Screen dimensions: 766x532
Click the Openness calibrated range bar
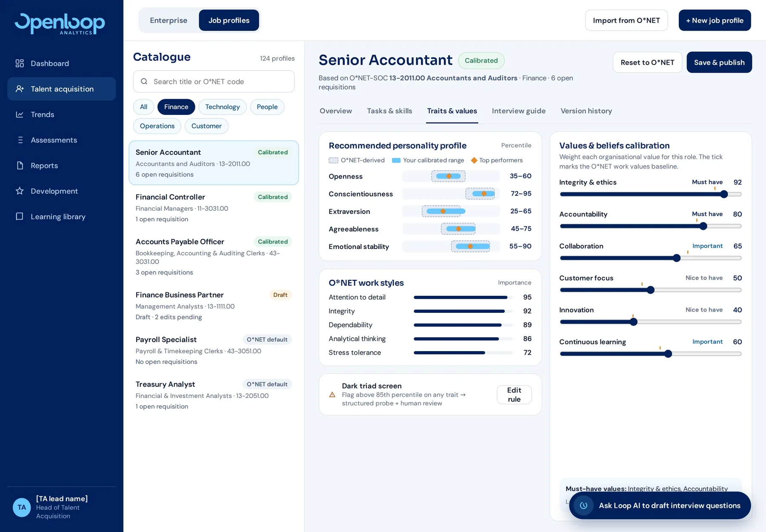pos(448,176)
